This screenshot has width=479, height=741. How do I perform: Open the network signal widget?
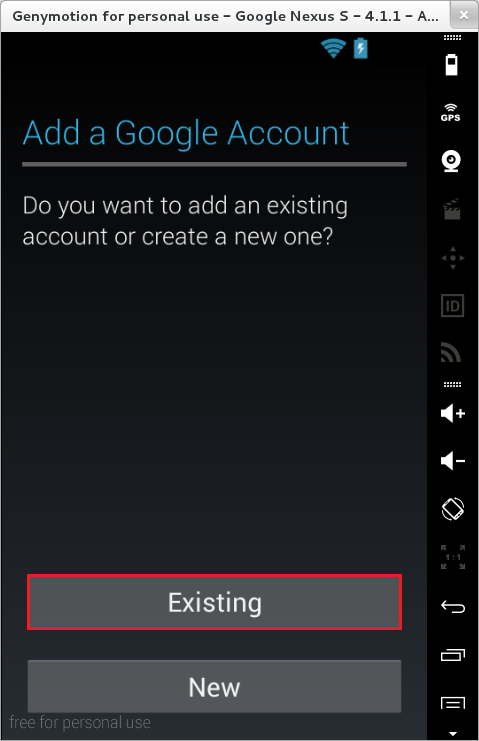[x=451, y=352]
